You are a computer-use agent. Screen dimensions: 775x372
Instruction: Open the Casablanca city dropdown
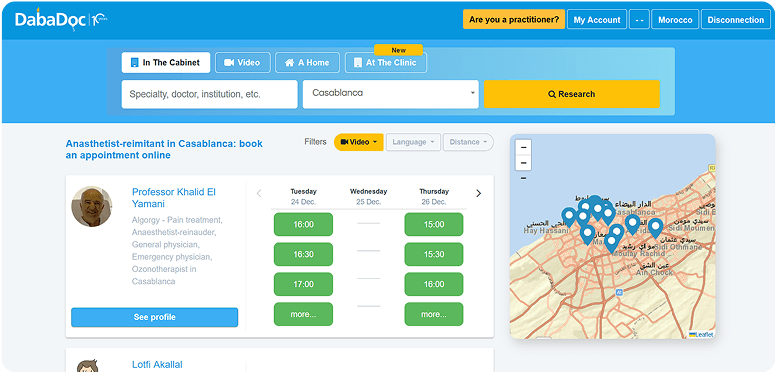(x=390, y=94)
